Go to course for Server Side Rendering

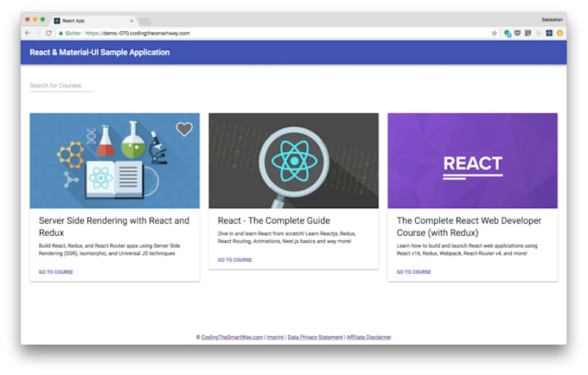pos(56,272)
